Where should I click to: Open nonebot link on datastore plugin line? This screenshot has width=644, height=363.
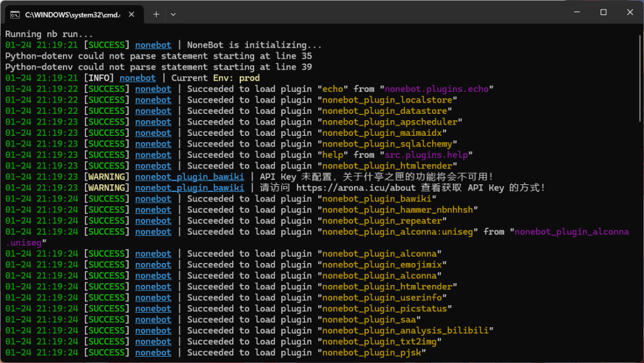[x=153, y=111]
